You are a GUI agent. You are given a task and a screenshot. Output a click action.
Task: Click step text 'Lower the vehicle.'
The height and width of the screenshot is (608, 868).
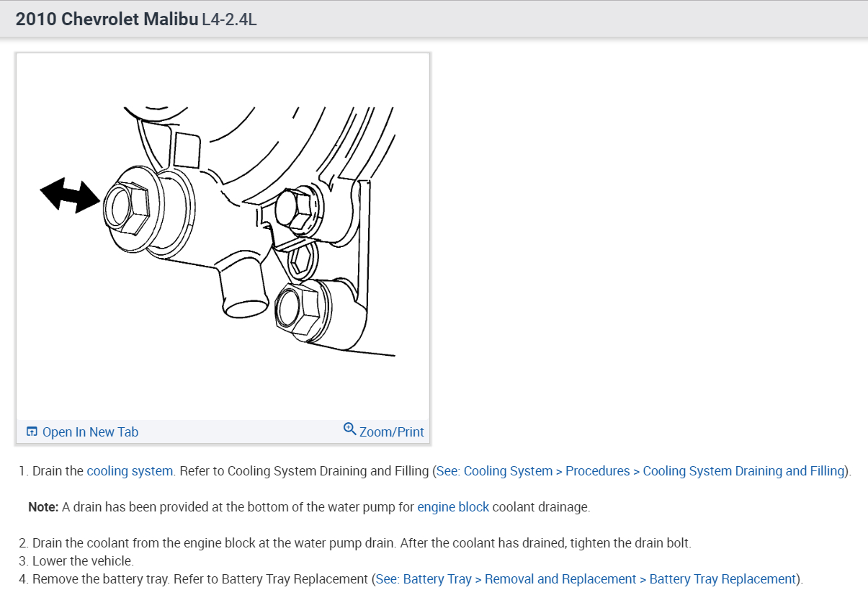coord(83,561)
